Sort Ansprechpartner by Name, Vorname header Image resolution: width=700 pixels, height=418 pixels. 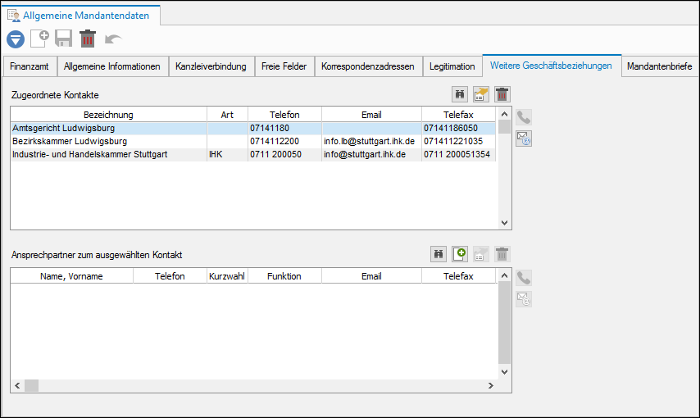(71, 276)
